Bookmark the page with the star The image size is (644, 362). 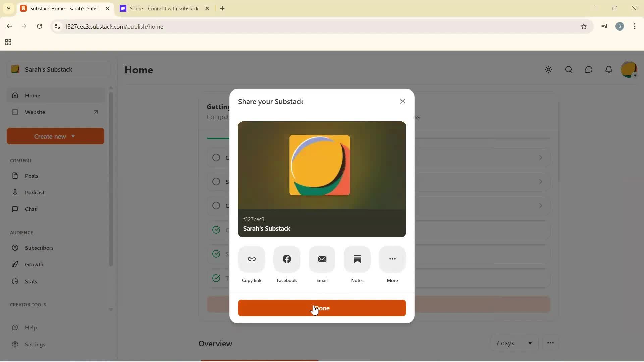[584, 26]
